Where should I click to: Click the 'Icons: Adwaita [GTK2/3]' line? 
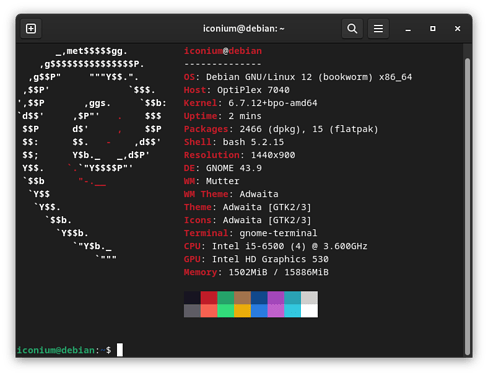[248, 220]
